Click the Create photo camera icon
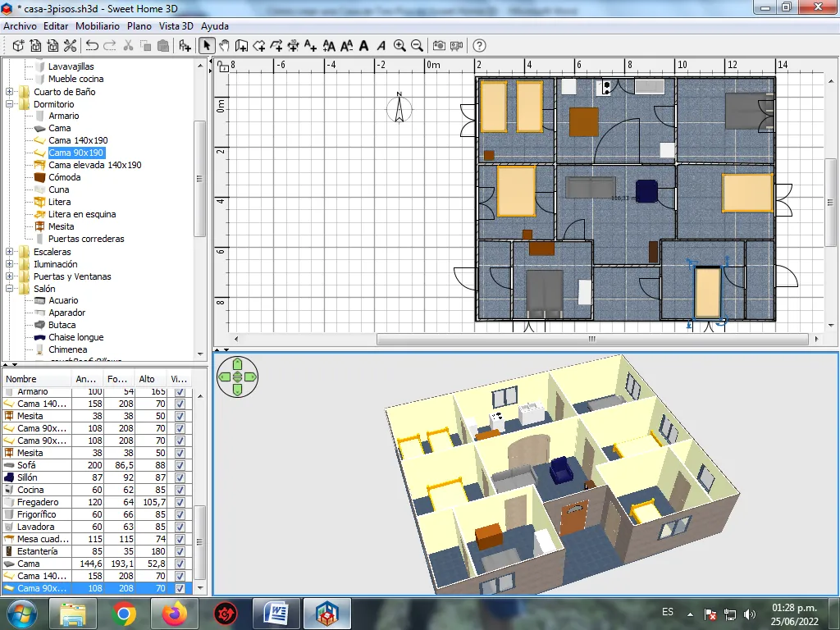 pos(439,46)
